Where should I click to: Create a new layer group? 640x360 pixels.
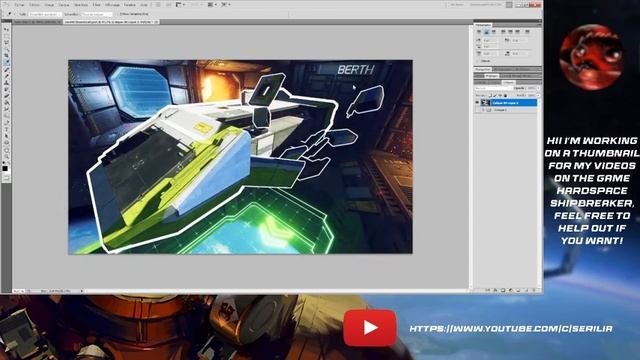point(518,290)
